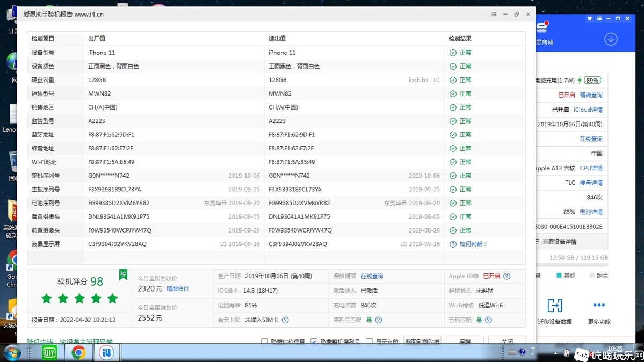
Task: Open 迁移设备数据 icon in i4 main window
Action: (x=554, y=306)
